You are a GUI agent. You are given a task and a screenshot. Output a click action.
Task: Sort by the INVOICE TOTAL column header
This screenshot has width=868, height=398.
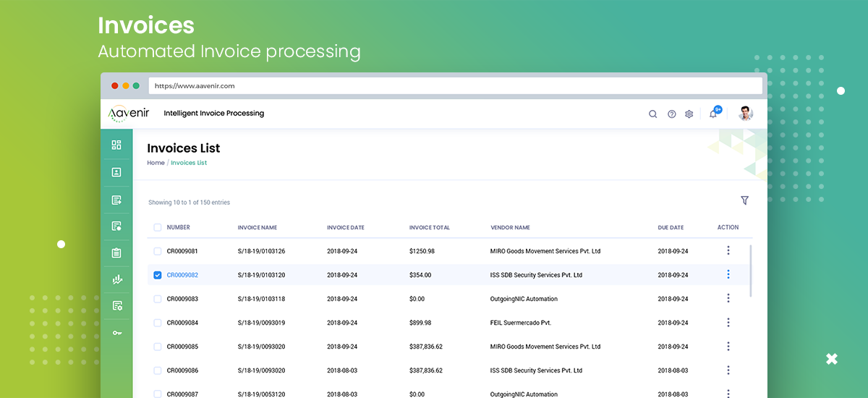pyautogui.click(x=430, y=227)
